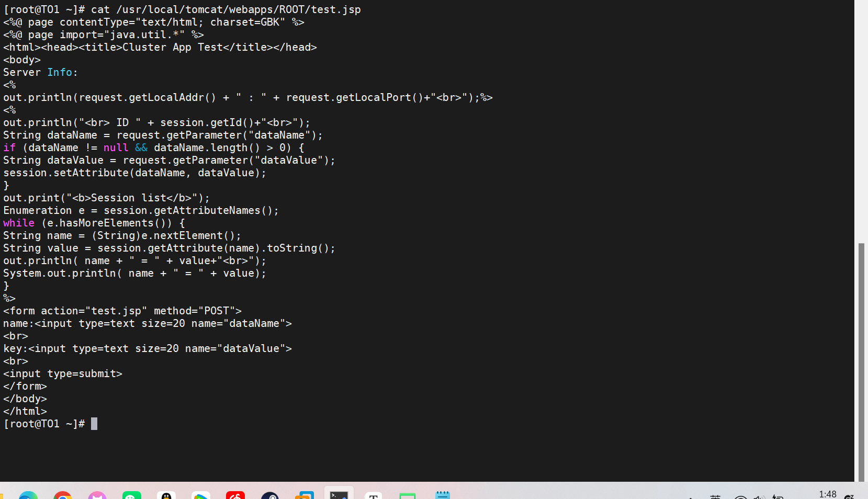
Task: Click the terminal vertical scrollbar thumb
Action: click(x=861, y=361)
